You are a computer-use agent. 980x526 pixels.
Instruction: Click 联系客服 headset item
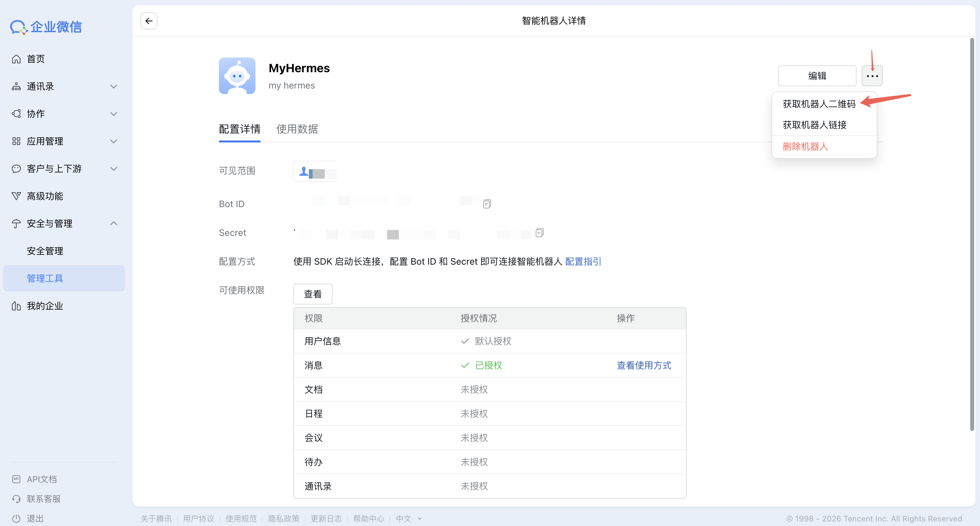click(43, 499)
